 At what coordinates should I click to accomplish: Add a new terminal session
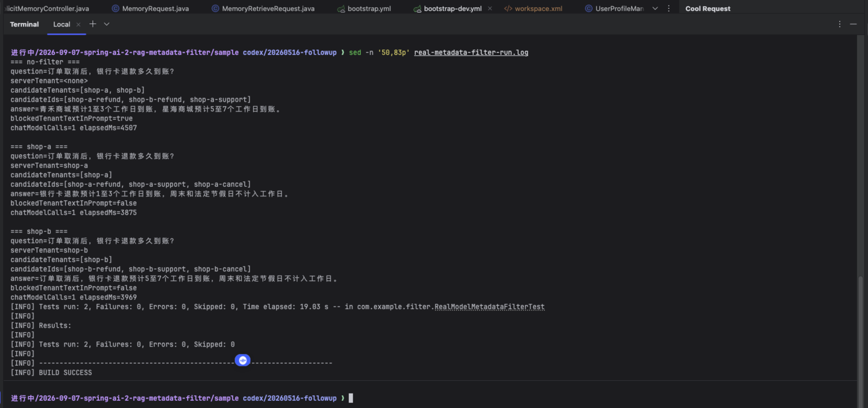tap(92, 24)
